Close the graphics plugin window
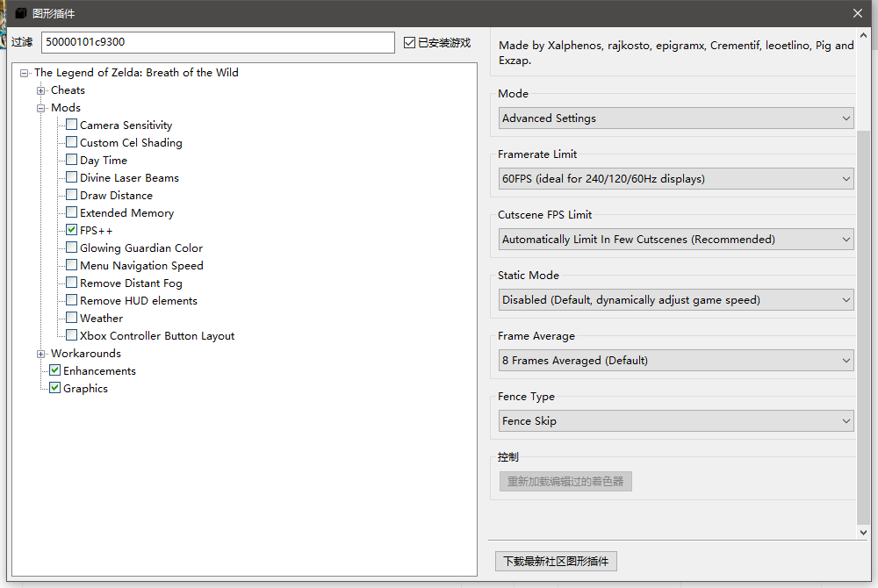878x588 pixels. (858, 13)
